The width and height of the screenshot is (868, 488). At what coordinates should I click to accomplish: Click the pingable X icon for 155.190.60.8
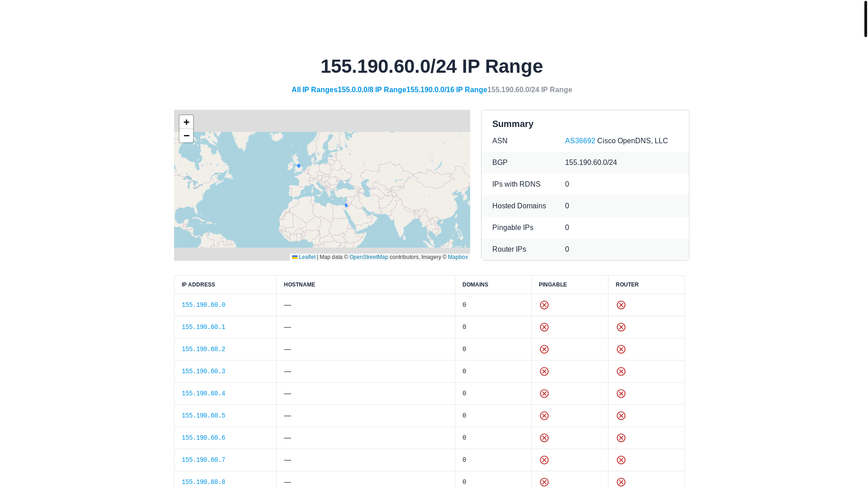coord(544,482)
